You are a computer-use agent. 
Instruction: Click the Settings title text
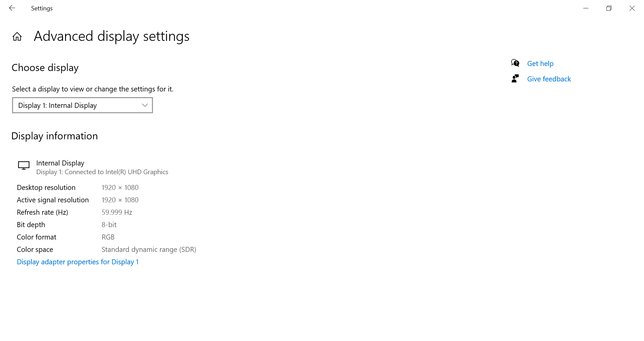(x=42, y=8)
